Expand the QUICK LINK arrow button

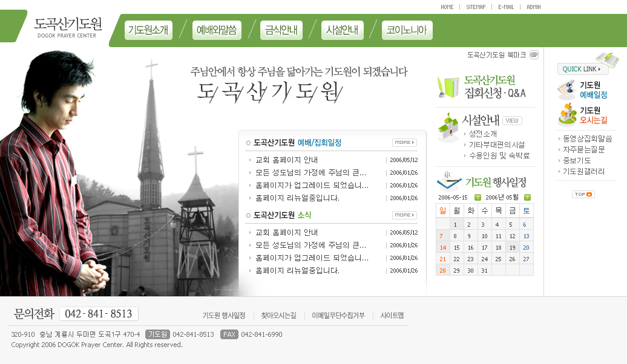pos(582,69)
